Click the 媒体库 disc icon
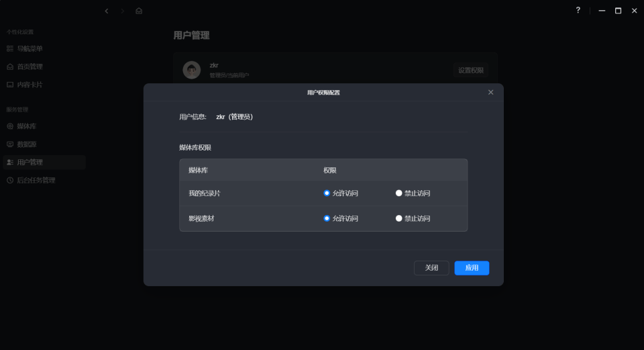The width and height of the screenshot is (644, 350). coord(10,126)
